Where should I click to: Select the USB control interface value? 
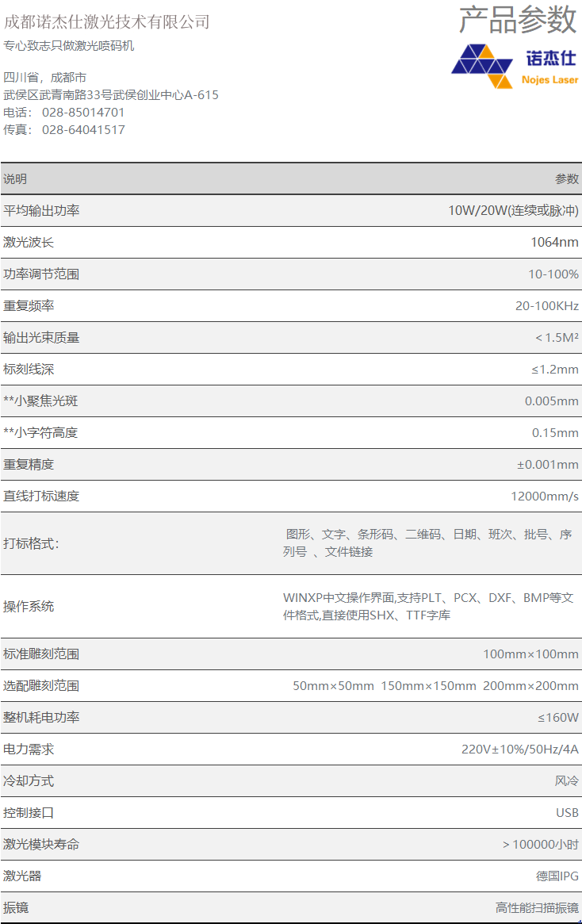pyautogui.click(x=567, y=813)
